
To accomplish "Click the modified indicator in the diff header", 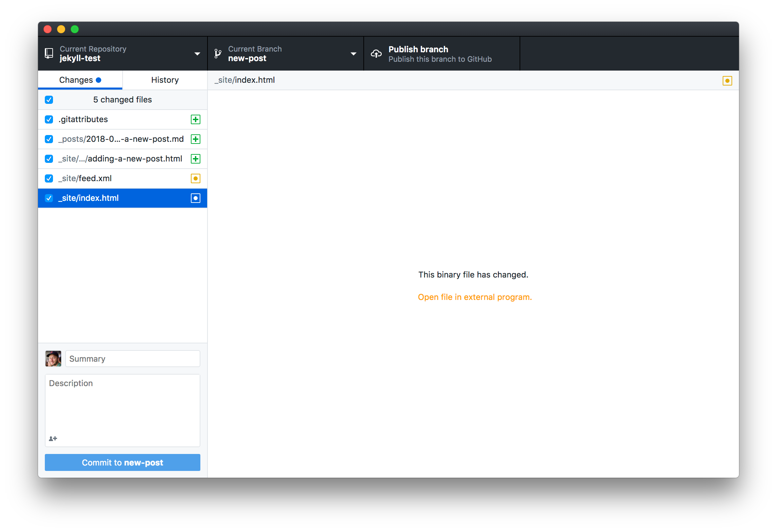I will coord(727,80).
